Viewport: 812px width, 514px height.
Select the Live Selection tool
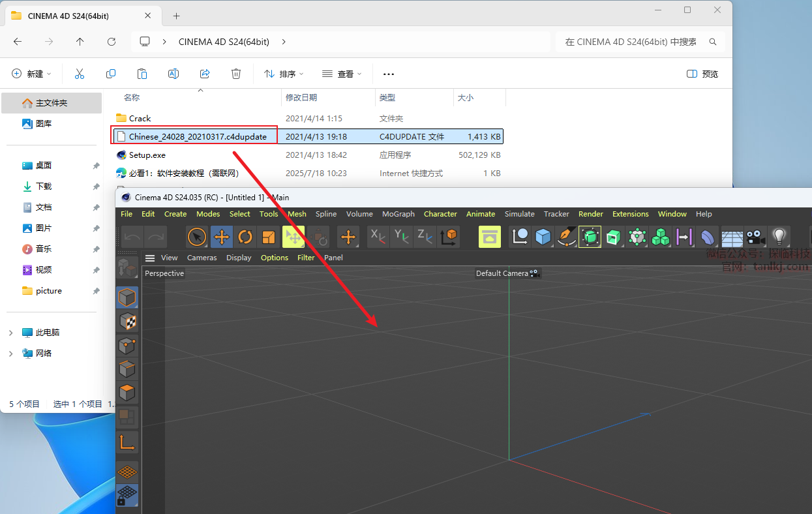pos(197,237)
